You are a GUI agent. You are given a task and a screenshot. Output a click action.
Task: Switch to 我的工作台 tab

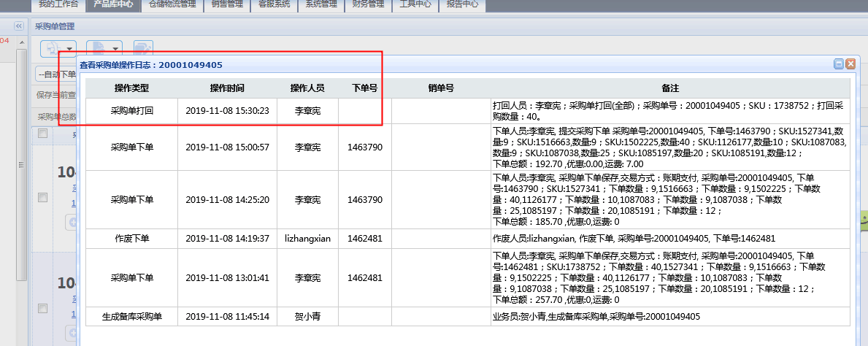(x=58, y=5)
